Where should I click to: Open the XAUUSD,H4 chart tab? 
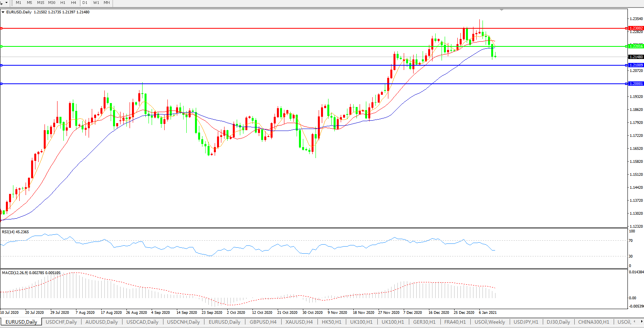point(299,322)
